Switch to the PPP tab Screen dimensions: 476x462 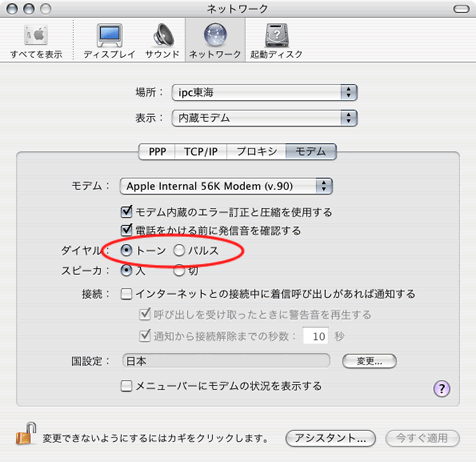click(x=157, y=152)
